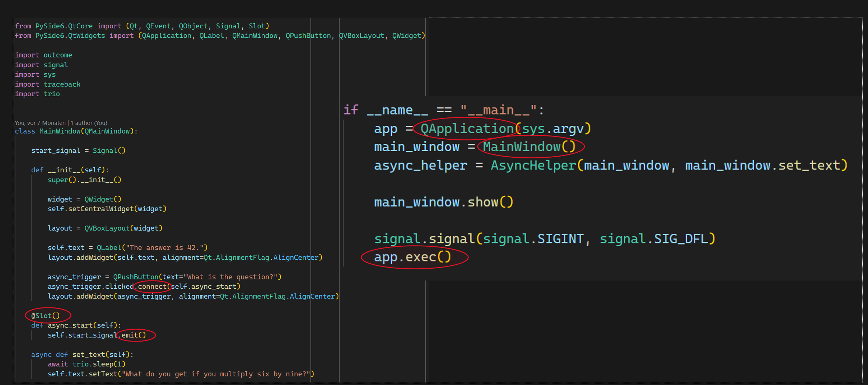
Task: Click "connect" in async_trigger.clicked line
Action: coord(152,286)
